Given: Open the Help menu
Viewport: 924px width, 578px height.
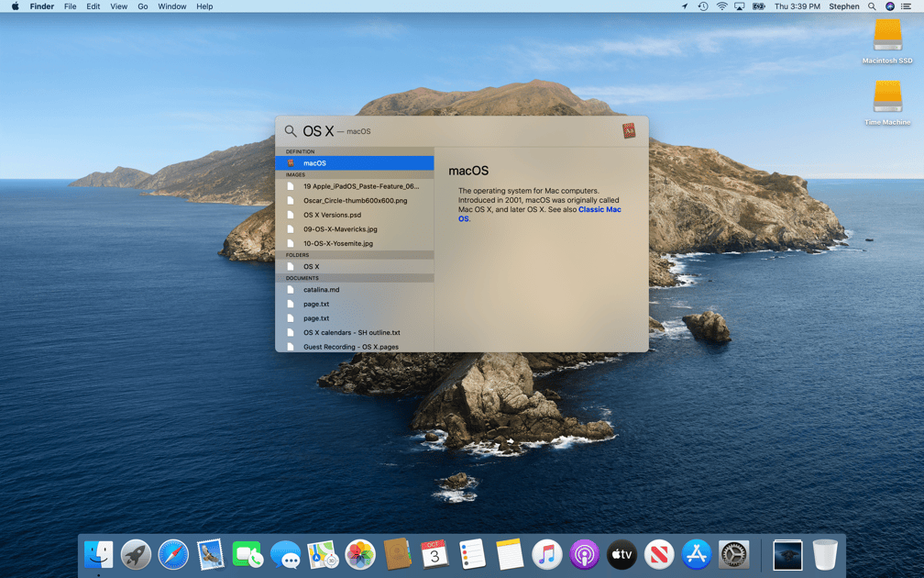Looking at the screenshot, I should (204, 6).
